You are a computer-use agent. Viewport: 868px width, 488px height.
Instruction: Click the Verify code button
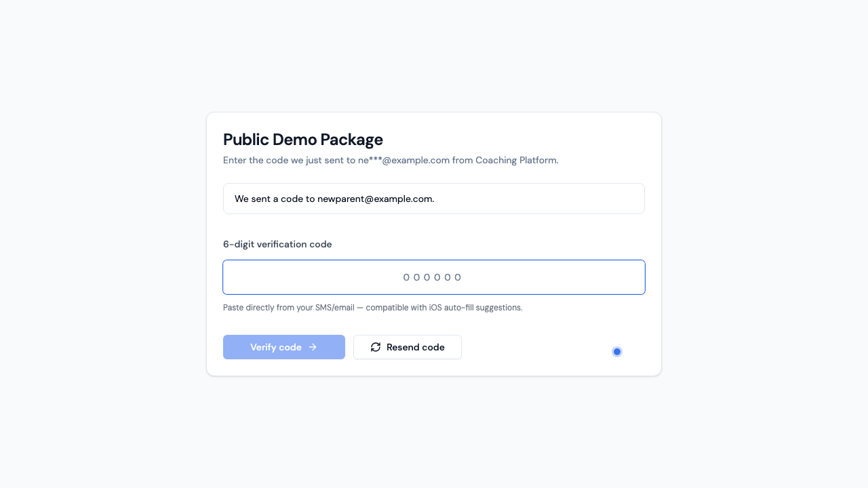[x=283, y=347]
